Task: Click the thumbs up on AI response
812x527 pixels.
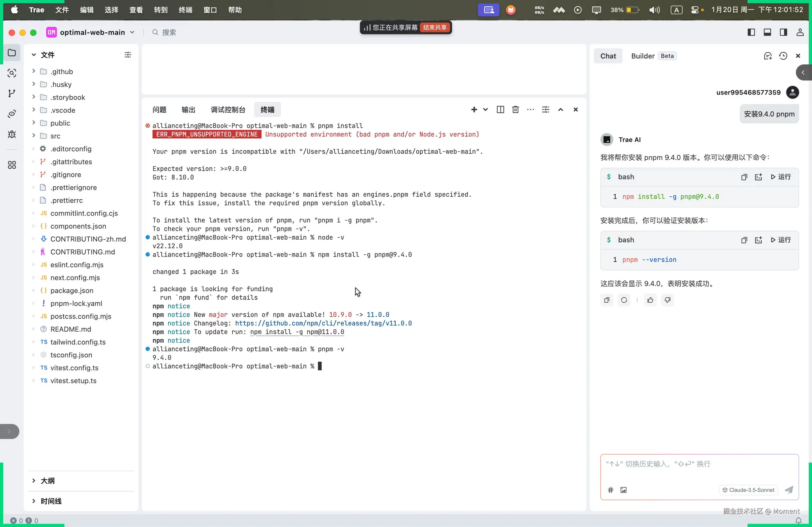Action: point(650,300)
